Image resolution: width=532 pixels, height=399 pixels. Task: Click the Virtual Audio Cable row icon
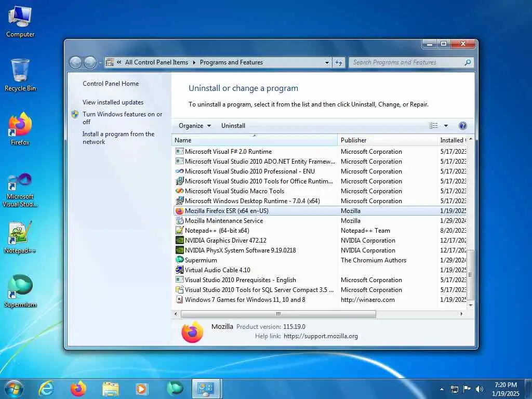(x=179, y=270)
